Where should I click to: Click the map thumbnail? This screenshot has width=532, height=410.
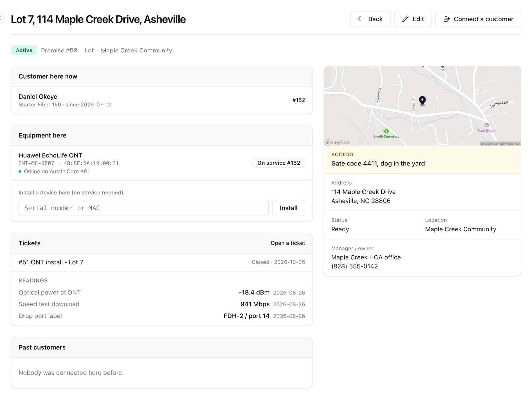click(422, 106)
